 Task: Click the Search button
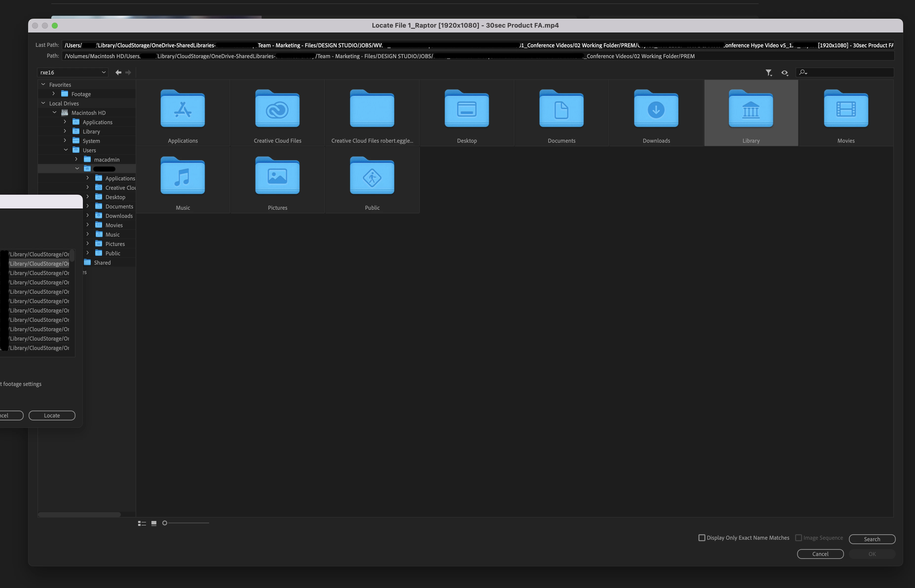coord(872,539)
